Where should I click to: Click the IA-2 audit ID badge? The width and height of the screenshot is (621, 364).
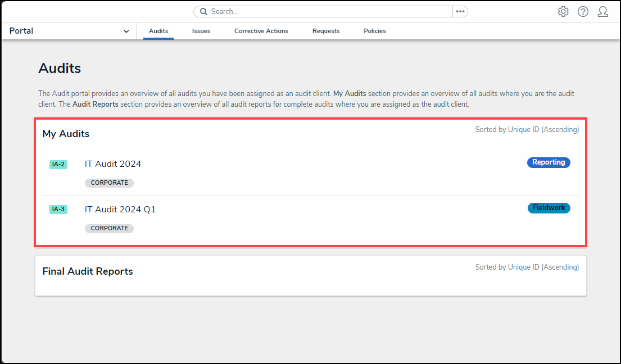(58, 165)
